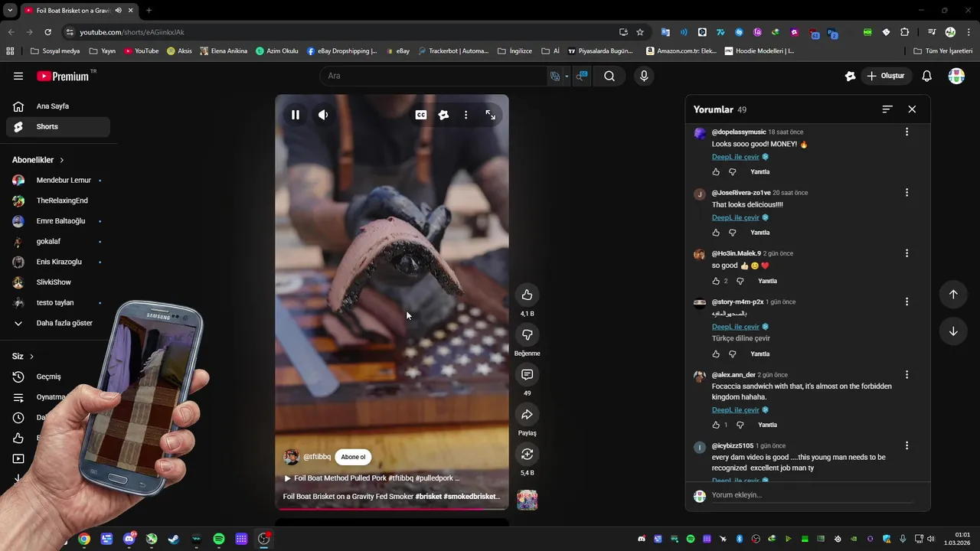980x551 pixels.
Task: Open the sound thumbnail below remix
Action: point(527,500)
